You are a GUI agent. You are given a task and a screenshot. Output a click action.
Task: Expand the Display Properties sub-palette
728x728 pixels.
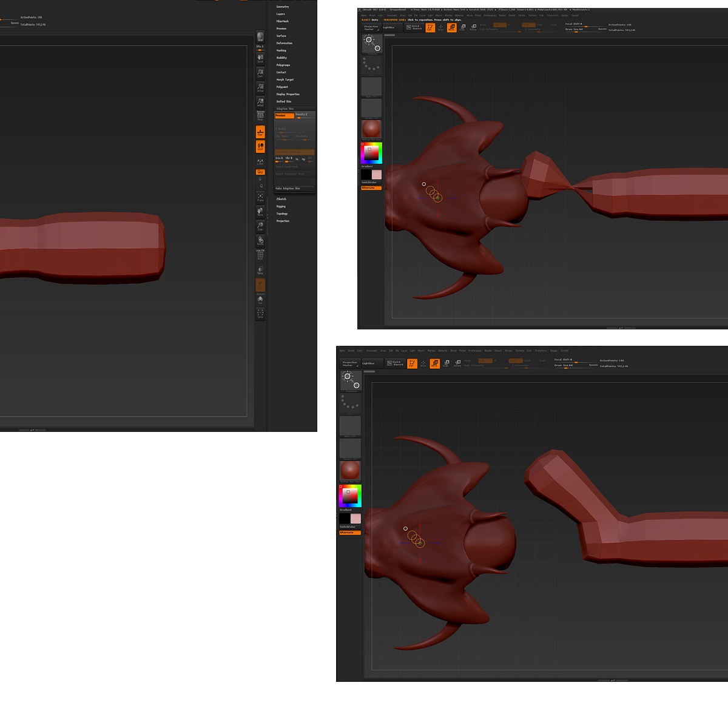pos(288,94)
